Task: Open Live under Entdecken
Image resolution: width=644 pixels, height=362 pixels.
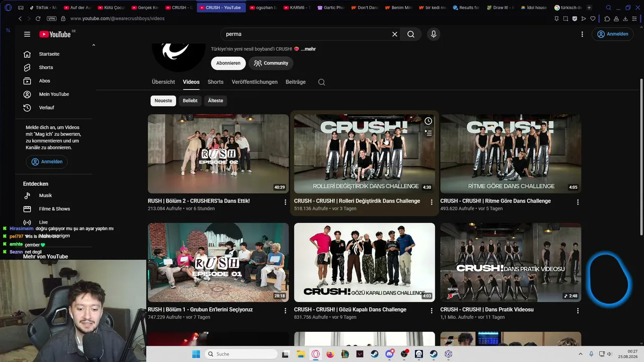Action: (43, 222)
